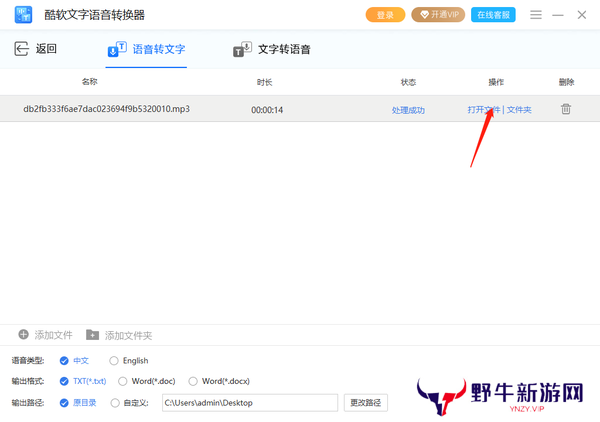The image size is (600, 422).
Task: Click the 操作 column header
Action: pos(496,82)
